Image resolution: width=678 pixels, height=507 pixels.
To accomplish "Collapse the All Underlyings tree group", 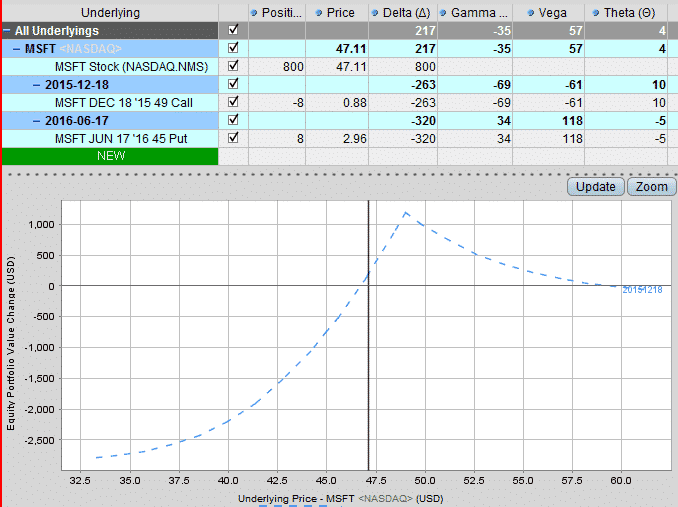I will 7,31.
